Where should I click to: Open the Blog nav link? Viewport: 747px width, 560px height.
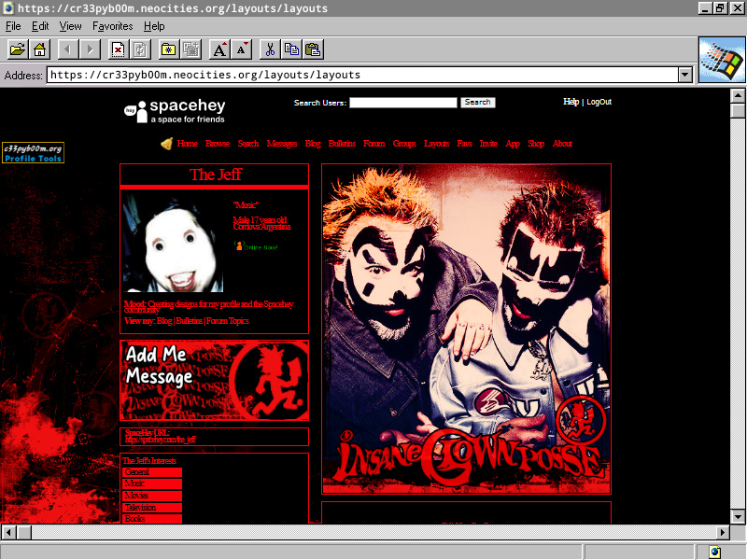pyautogui.click(x=313, y=144)
